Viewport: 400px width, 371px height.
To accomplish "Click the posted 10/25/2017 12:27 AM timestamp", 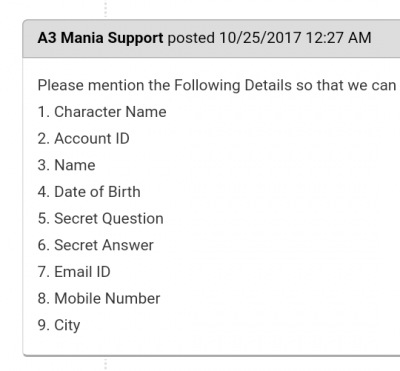I will pos(269,38).
